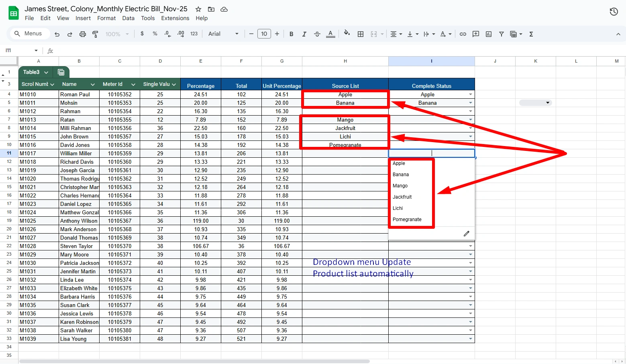Image resolution: width=626 pixels, height=364 pixels.
Task: Format selected cell as currency
Action: click(142, 34)
